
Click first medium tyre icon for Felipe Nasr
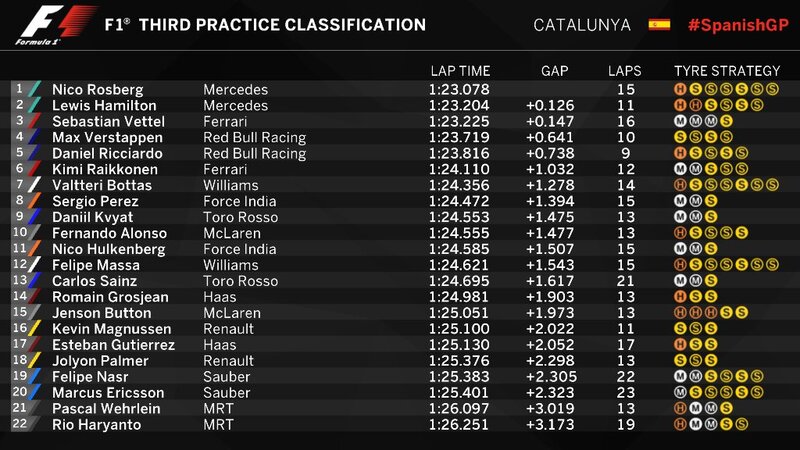click(x=680, y=377)
